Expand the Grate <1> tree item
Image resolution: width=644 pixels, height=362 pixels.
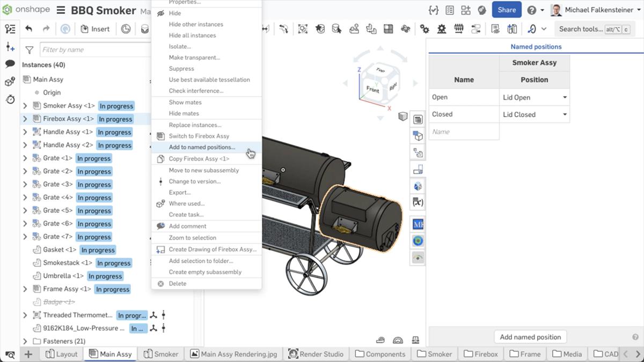point(25,158)
